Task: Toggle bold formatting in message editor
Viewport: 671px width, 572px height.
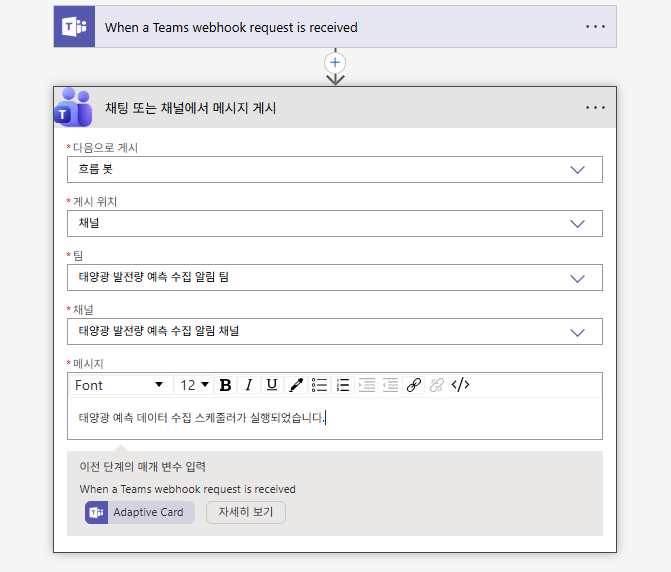Action: click(225, 385)
